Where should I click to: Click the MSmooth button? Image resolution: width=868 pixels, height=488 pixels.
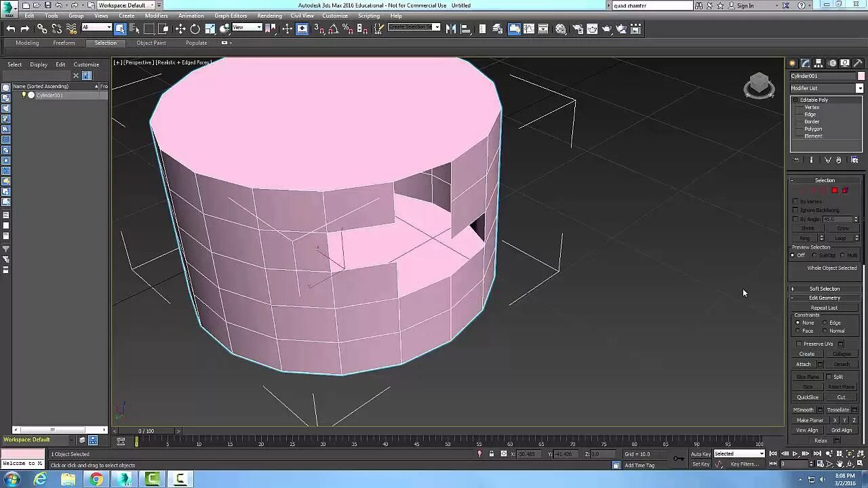(804, 409)
